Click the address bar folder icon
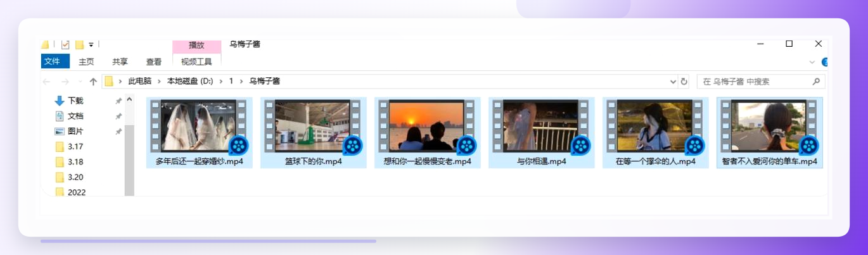Viewport: 868px width, 255px height. click(x=109, y=82)
